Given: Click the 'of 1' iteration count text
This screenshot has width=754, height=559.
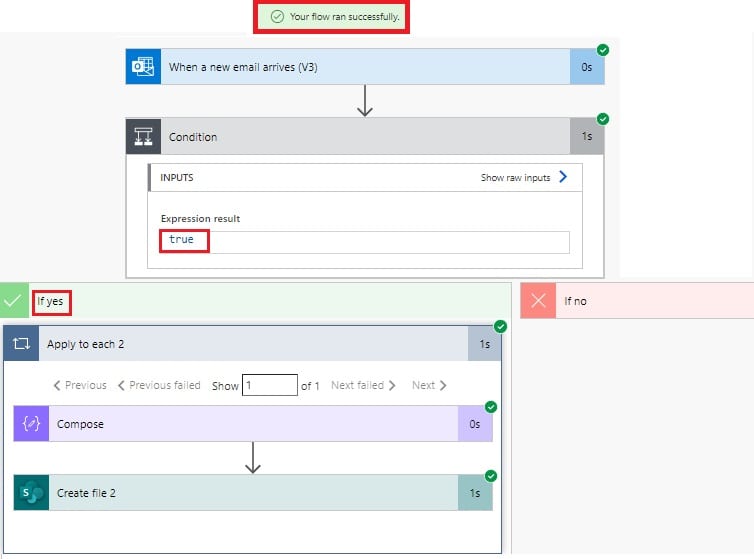Looking at the screenshot, I should coord(310,386).
